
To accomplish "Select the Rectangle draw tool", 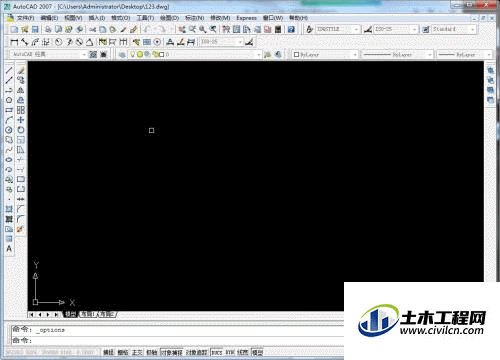I will 9,110.
